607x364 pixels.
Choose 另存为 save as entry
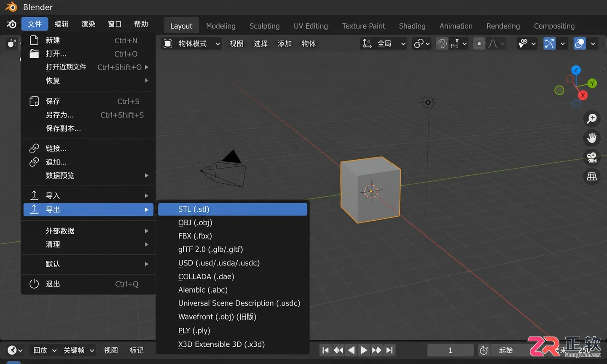pyautogui.click(x=89, y=115)
